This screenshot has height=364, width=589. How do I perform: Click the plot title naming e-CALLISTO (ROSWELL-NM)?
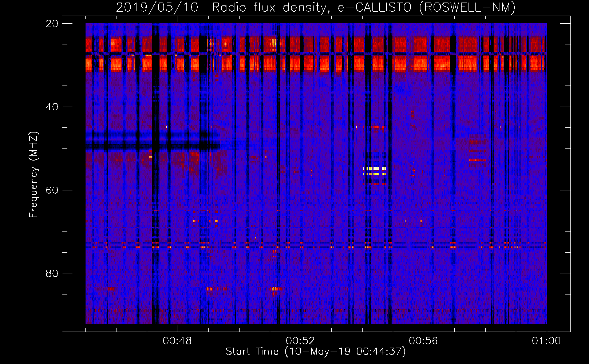click(x=316, y=7)
